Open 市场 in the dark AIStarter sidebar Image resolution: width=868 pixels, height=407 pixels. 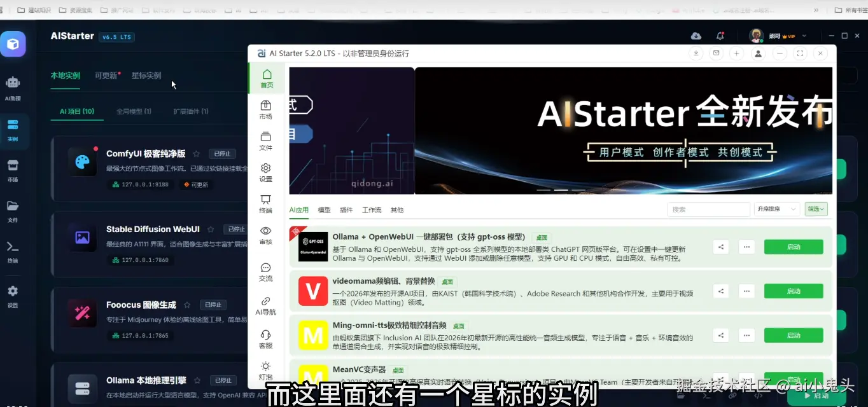[x=13, y=170]
